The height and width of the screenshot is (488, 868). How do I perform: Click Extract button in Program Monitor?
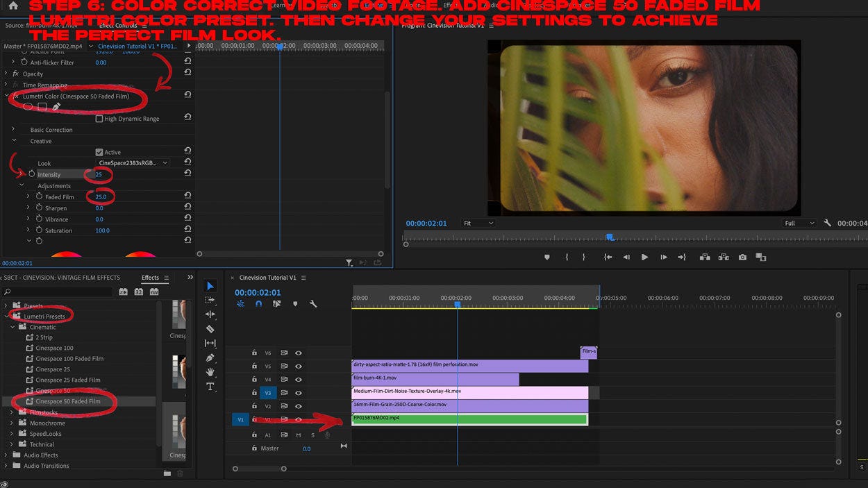click(x=724, y=257)
